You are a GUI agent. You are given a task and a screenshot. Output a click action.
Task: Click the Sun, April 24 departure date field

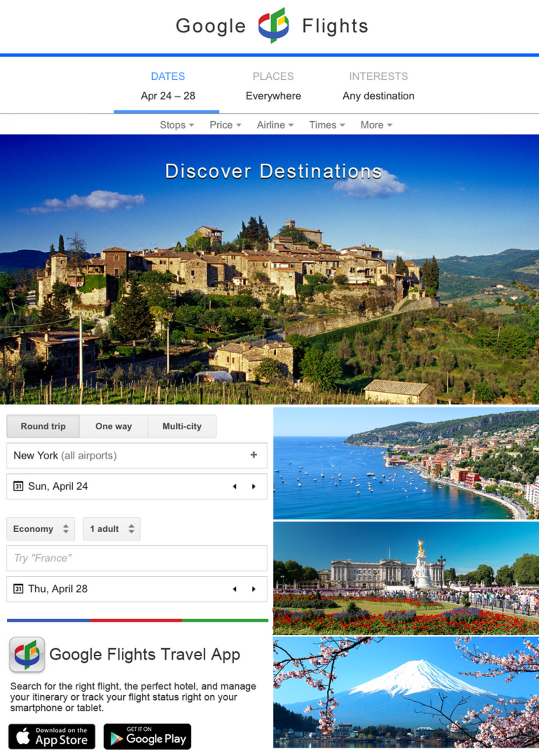pyautogui.click(x=137, y=486)
